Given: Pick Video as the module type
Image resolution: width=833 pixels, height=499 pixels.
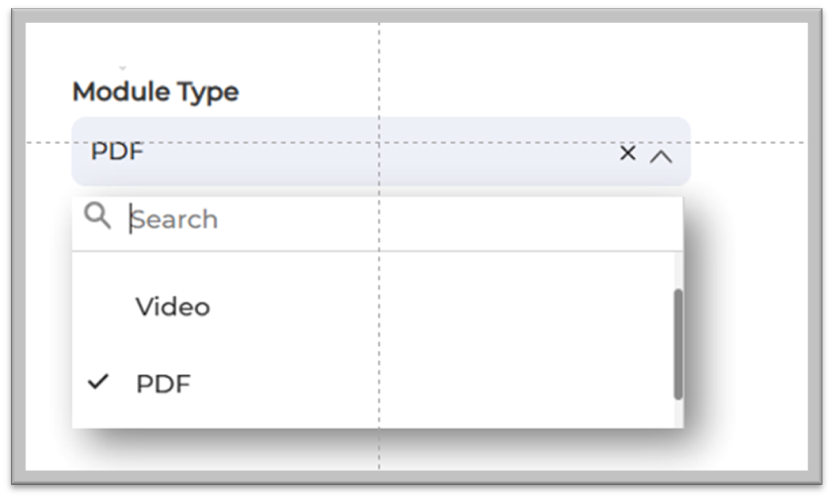Looking at the screenshot, I should pyautogui.click(x=173, y=306).
